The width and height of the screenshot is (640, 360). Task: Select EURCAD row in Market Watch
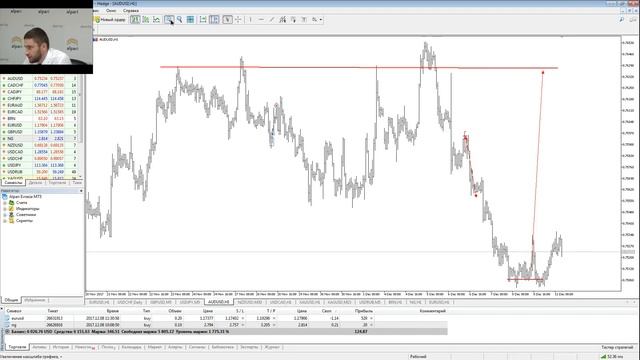click(x=40, y=112)
